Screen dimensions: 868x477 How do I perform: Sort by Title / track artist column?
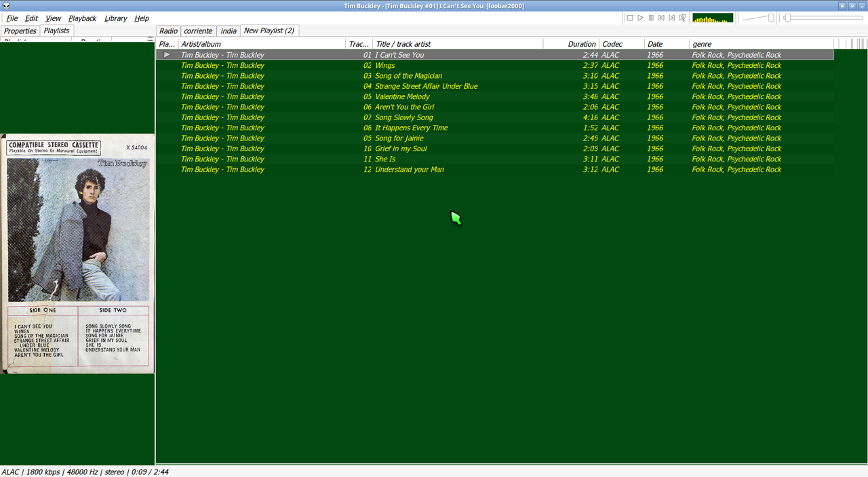coord(458,44)
